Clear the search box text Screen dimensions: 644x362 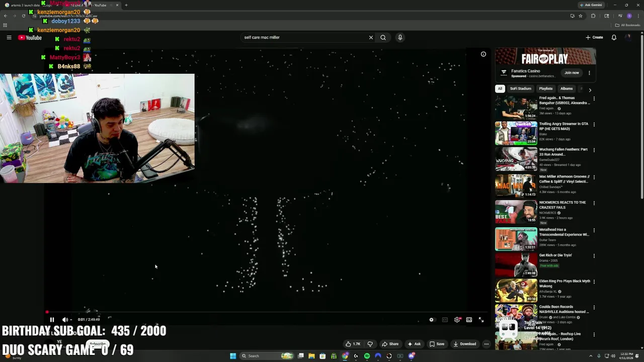click(x=371, y=37)
